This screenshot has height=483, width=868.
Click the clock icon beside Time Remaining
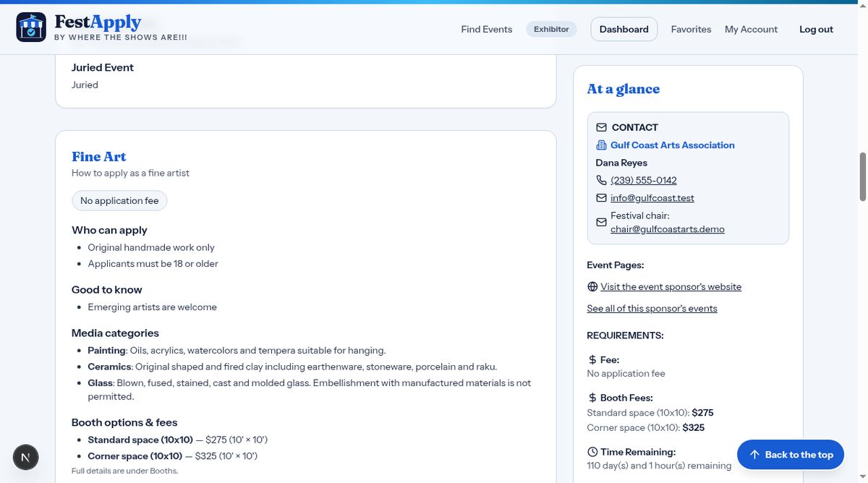tap(592, 452)
